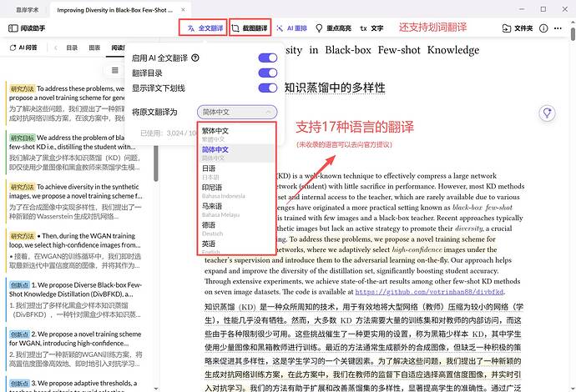This screenshot has height=392, width=576.
Task: Click the left chevron before 目录
Action: point(56,48)
